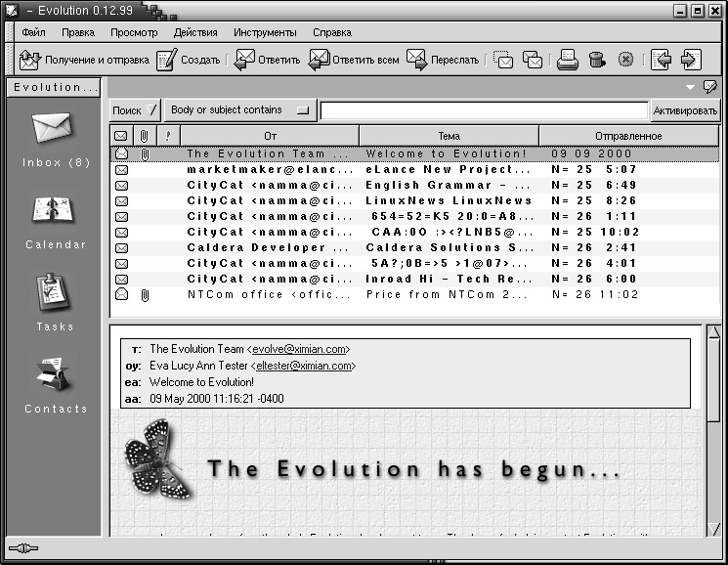Go to next message arrow icon

point(691,60)
